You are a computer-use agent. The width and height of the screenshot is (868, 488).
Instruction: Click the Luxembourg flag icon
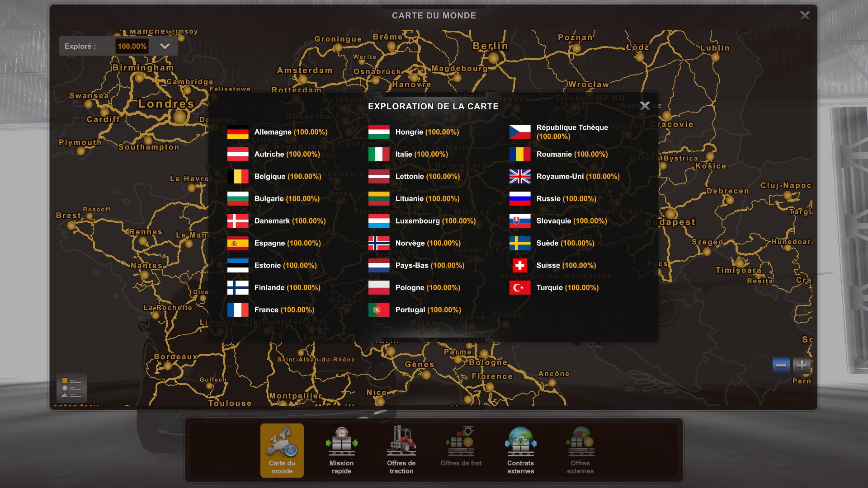[379, 221]
